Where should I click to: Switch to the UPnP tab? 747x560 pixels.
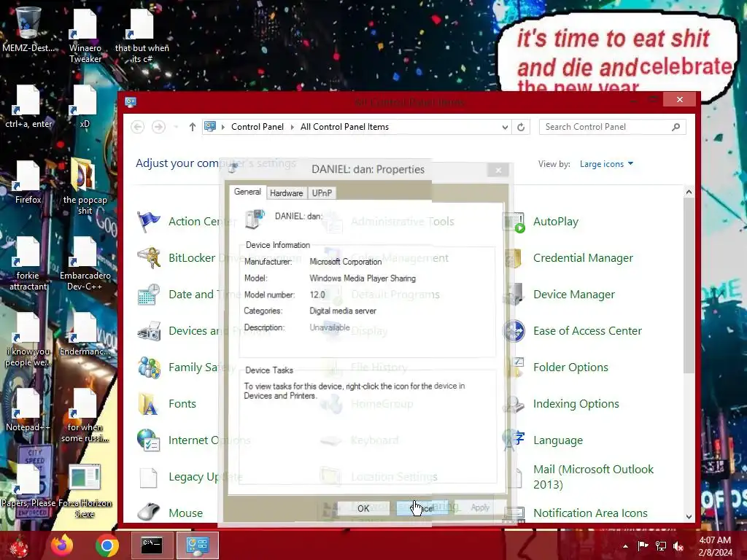pyautogui.click(x=322, y=192)
